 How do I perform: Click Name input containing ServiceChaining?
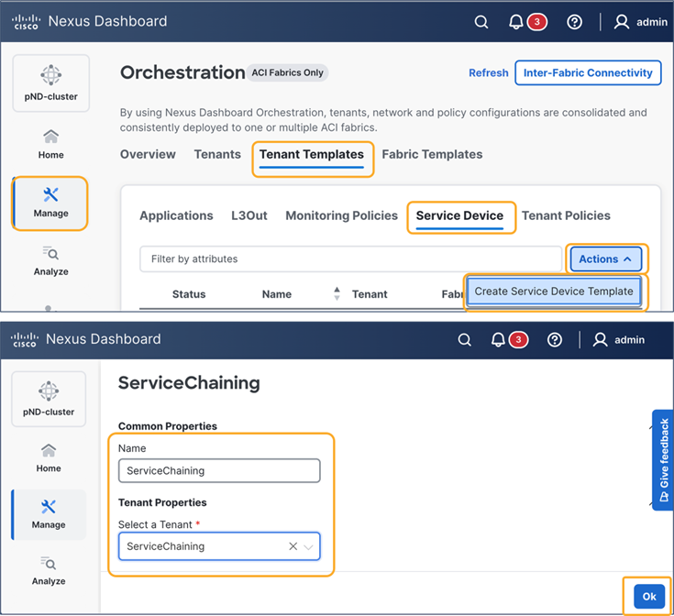pos(219,471)
